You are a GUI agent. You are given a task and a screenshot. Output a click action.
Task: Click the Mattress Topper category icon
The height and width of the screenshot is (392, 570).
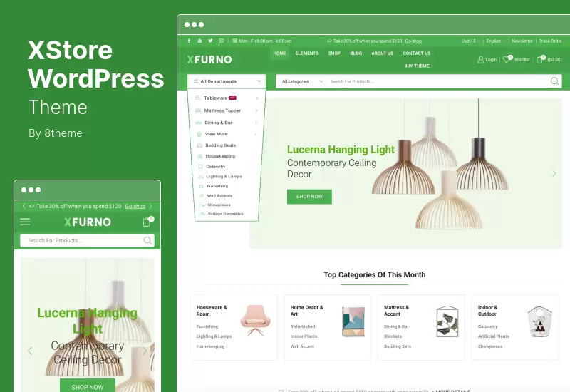tap(198, 110)
